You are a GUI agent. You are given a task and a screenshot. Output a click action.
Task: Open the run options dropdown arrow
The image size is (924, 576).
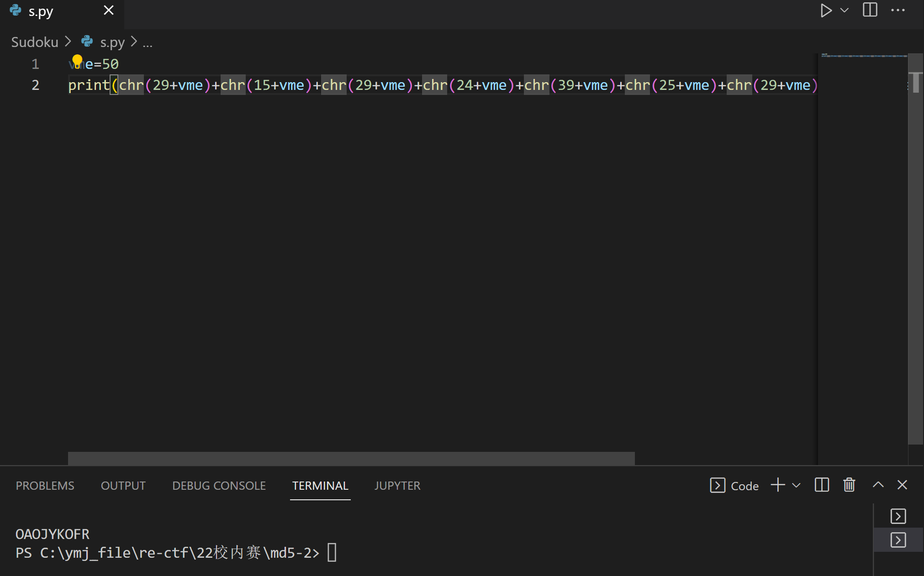click(x=845, y=10)
